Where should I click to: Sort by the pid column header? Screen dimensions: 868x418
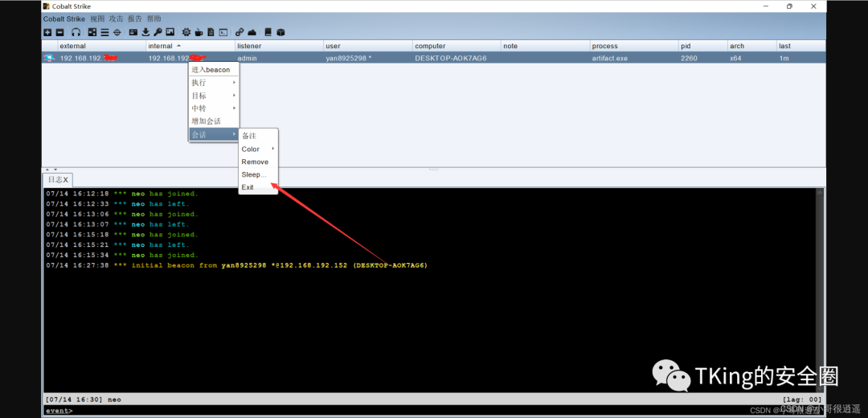pos(703,46)
